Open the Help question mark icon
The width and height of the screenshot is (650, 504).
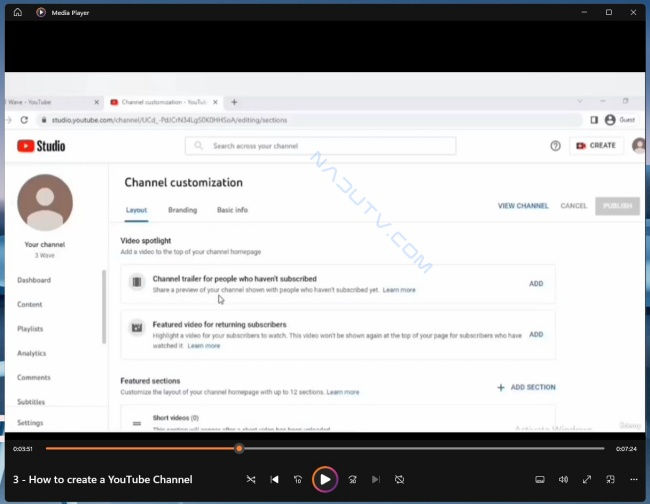coord(555,146)
